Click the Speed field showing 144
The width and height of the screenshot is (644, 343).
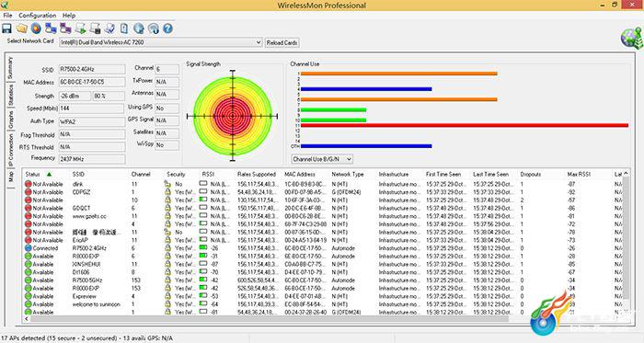91,109
